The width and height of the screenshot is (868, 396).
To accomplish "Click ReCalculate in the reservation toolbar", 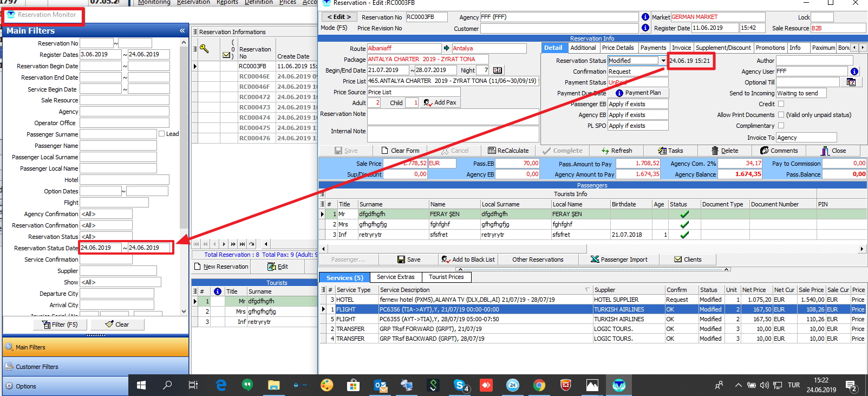I will click(508, 151).
